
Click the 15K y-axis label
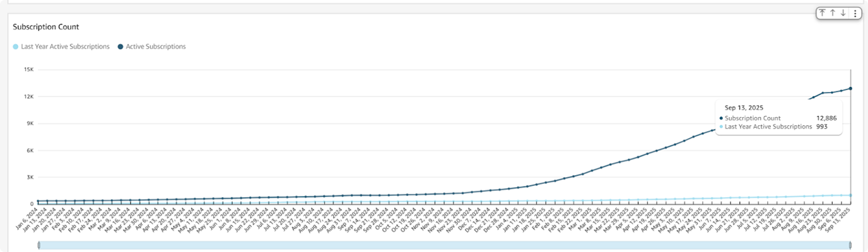pyautogui.click(x=29, y=70)
